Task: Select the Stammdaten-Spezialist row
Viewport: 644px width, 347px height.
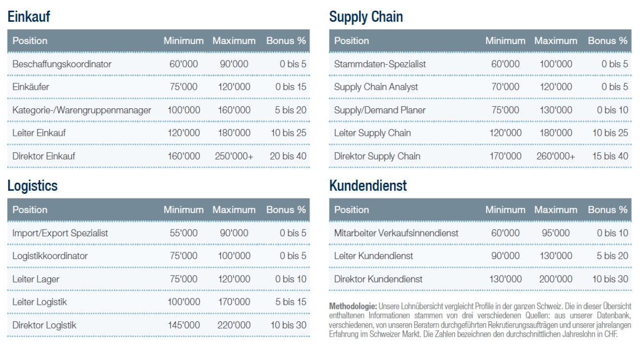Action: 480,64
